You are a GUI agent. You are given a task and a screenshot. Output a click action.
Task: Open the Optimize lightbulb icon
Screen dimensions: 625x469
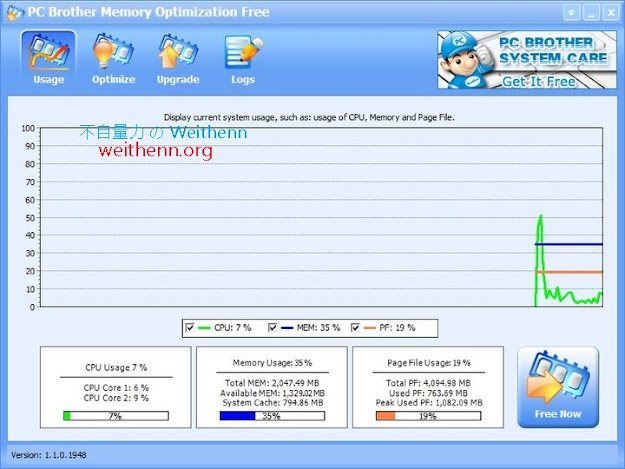pos(113,58)
